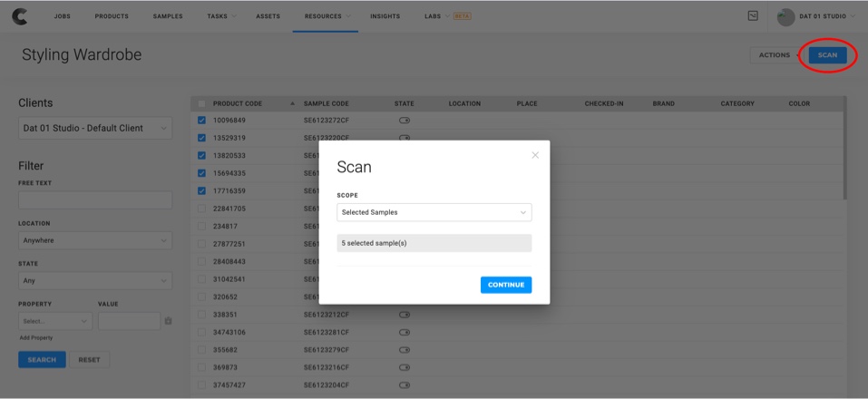Check the box for product 22841705
The width and height of the screenshot is (868, 399).
[x=201, y=209]
